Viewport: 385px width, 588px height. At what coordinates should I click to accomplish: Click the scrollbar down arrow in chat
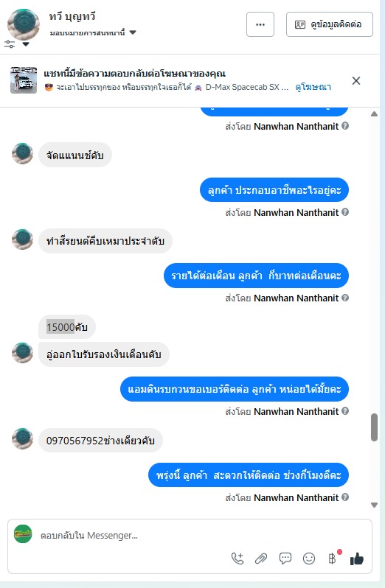pos(374,505)
